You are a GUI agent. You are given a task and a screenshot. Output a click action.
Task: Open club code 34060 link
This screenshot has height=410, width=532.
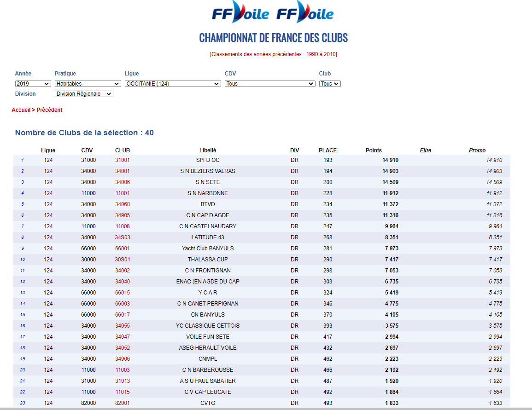point(123,204)
